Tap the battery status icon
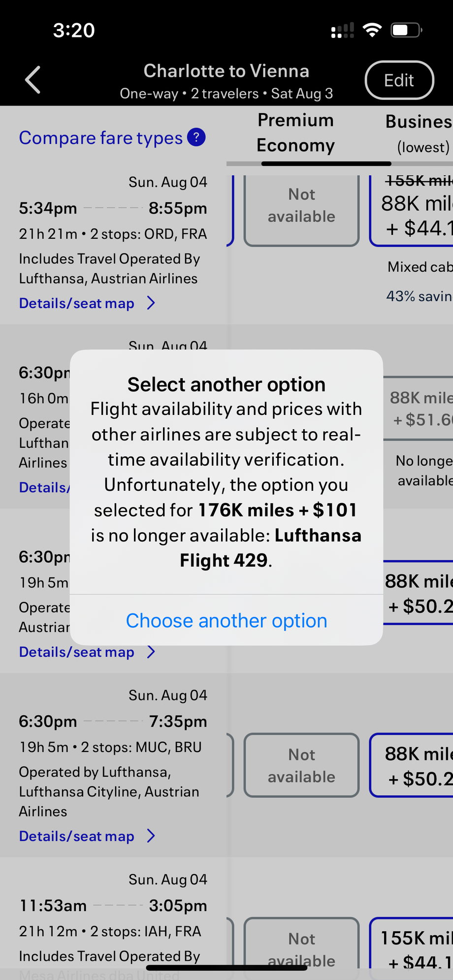Image resolution: width=453 pixels, height=980 pixels. tap(406, 30)
